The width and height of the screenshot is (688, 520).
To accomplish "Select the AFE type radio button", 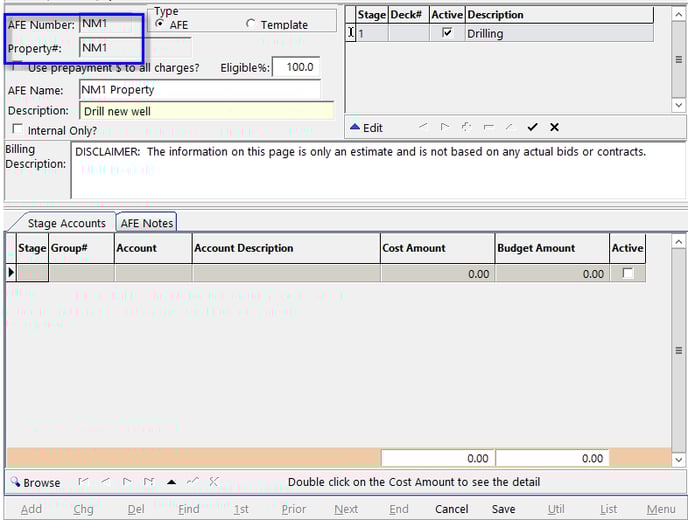I will (x=160, y=24).
